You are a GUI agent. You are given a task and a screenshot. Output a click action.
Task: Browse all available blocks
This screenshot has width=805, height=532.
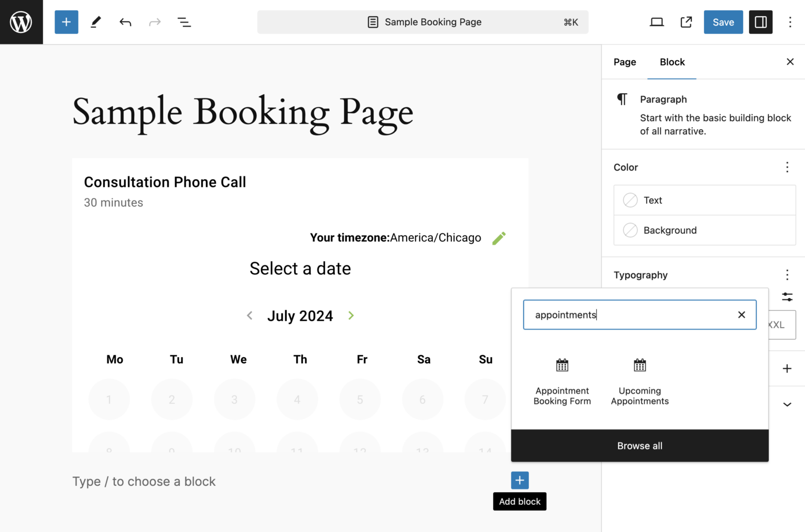point(639,446)
